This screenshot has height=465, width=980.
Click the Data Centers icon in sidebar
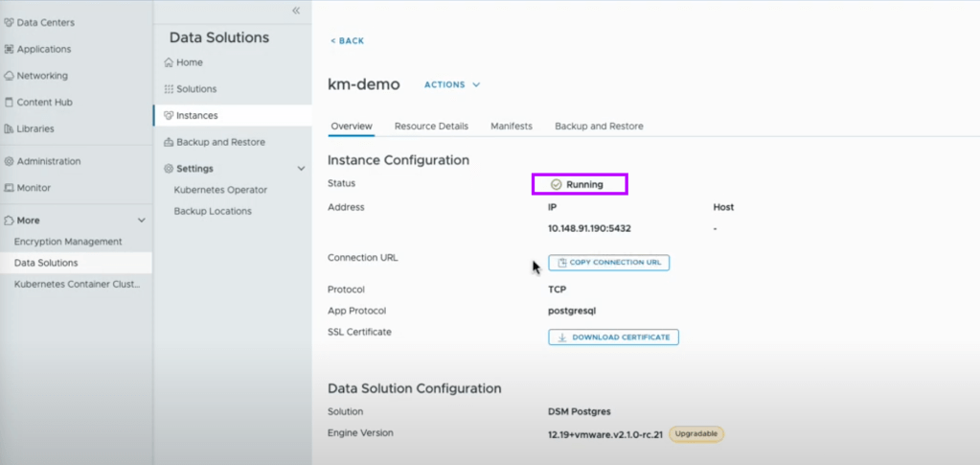(x=9, y=22)
